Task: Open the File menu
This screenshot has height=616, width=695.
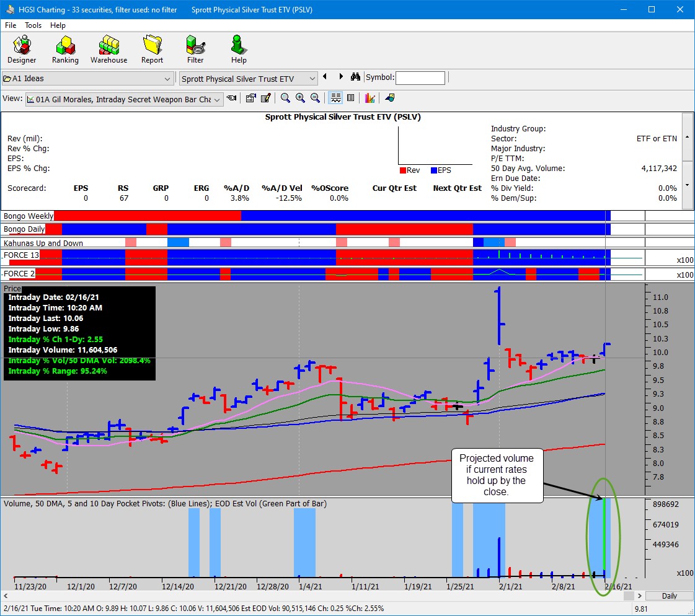Action: 11,25
